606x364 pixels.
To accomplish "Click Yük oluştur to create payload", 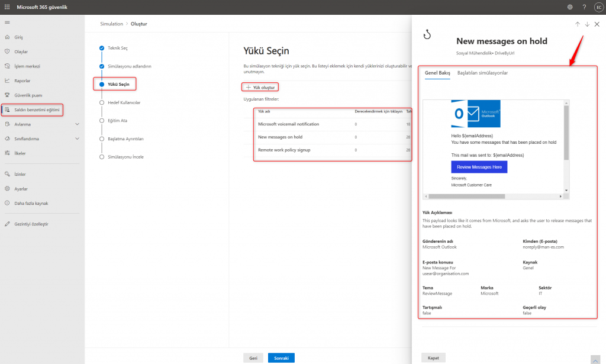I will (x=260, y=87).
